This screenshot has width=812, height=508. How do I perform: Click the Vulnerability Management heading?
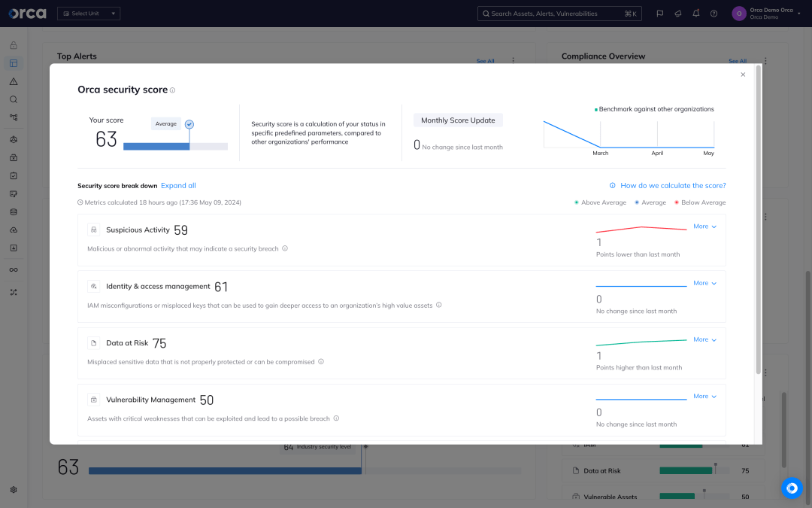[150, 400]
